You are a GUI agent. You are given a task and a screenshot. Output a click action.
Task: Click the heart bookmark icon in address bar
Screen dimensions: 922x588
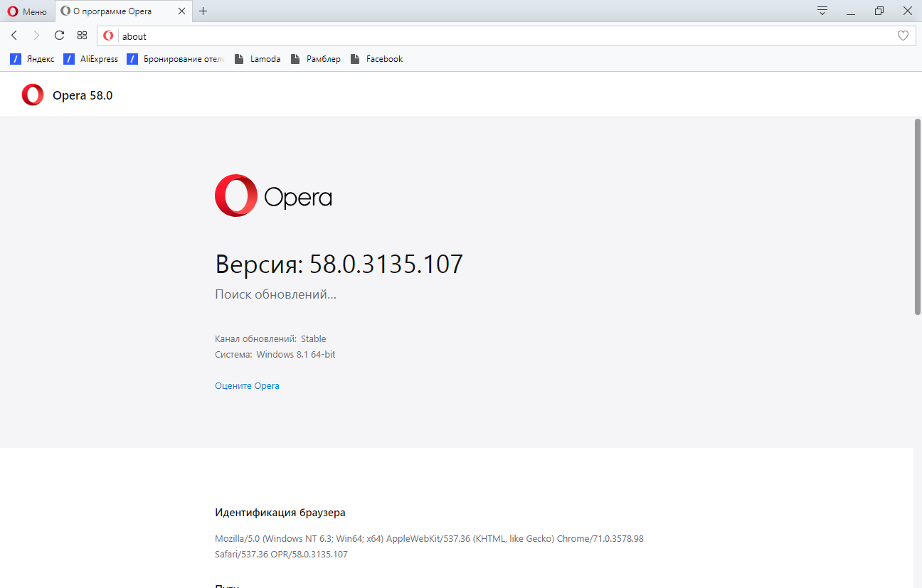coord(903,36)
